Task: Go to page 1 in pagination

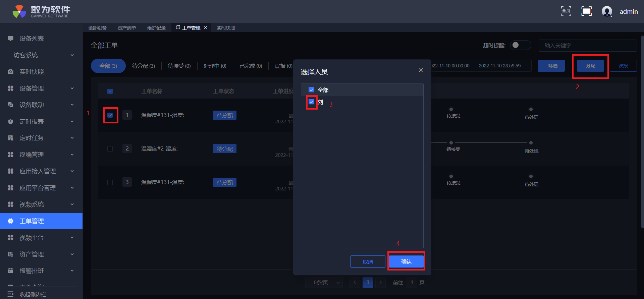Action: (x=368, y=283)
